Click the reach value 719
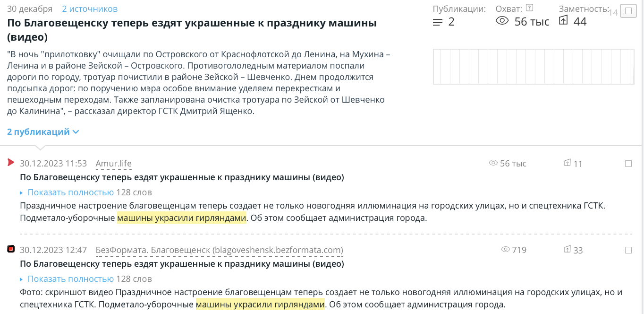This screenshot has width=644, height=314. point(519,250)
